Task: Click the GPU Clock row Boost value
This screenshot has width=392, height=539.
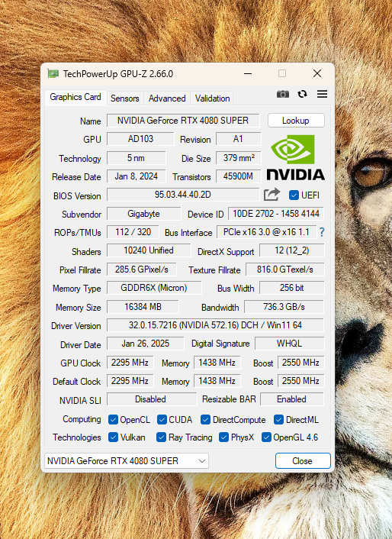Action: point(300,363)
